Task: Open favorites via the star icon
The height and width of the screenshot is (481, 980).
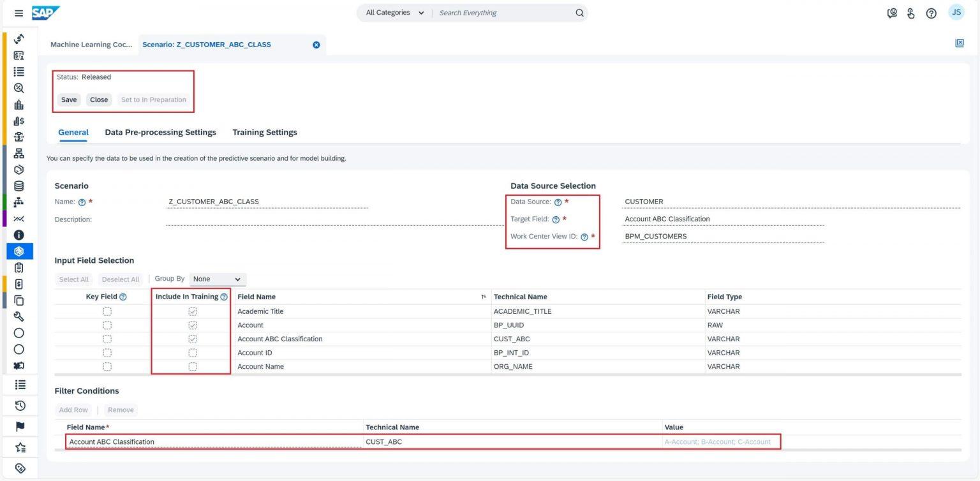Action: [x=19, y=447]
